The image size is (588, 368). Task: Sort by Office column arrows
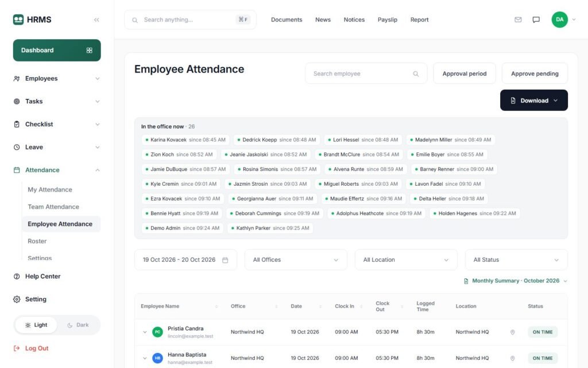coord(276,306)
